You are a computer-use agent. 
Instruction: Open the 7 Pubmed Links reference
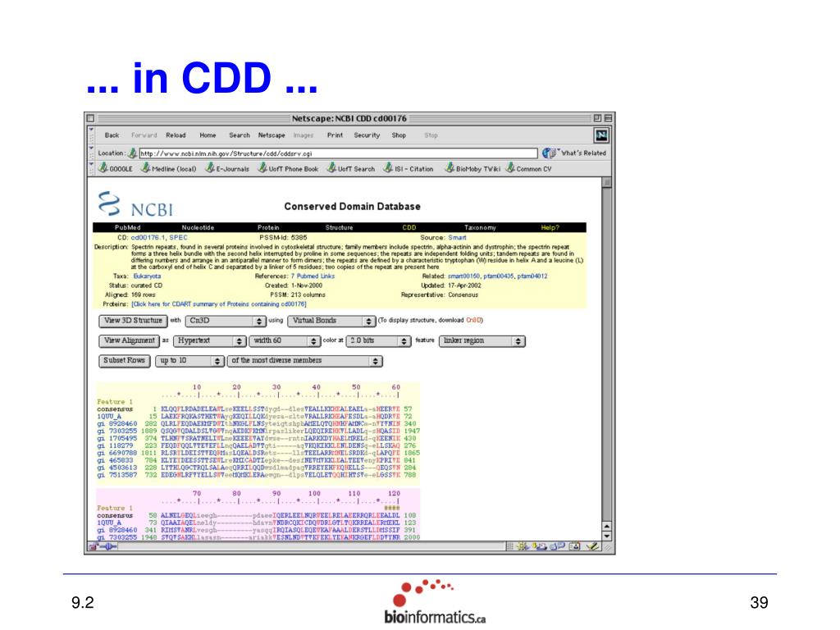point(313,276)
